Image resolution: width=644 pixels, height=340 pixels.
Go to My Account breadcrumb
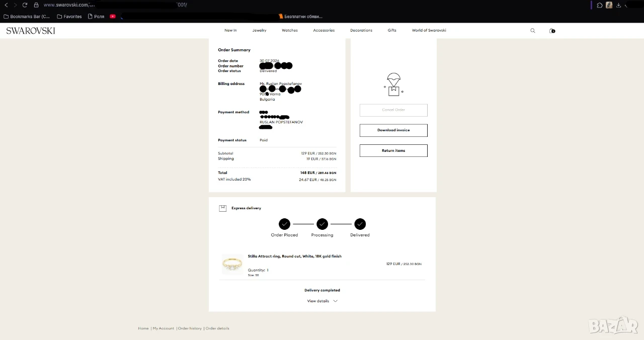pyautogui.click(x=164, y=328)
